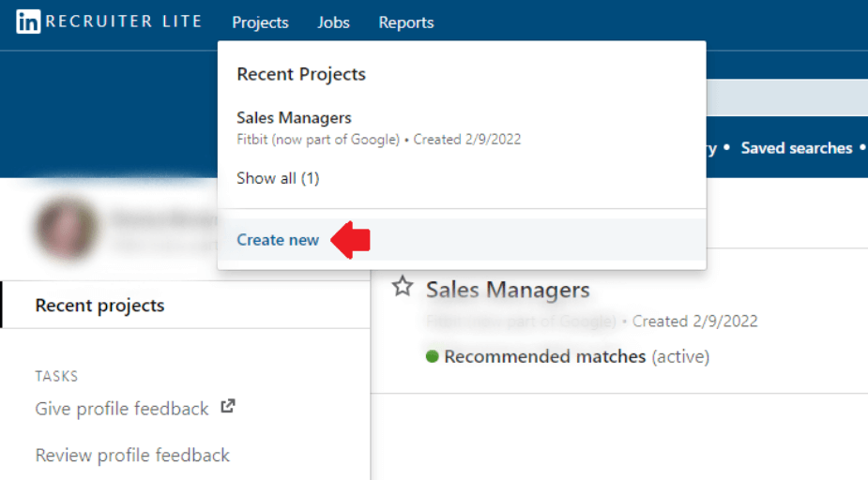The image size is (868, 480).
Task: Click the blurred profile photo thumbnail
Action: (x=67, y=228)
